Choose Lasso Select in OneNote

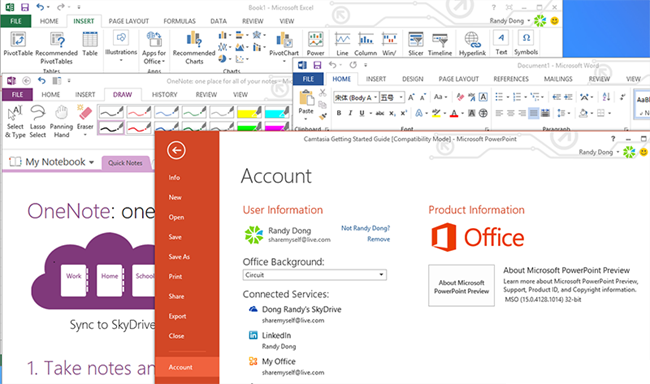37,122
